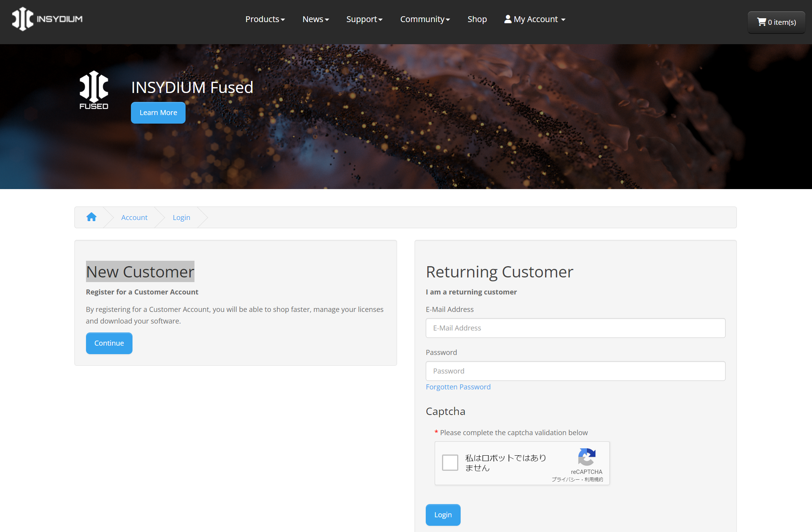
Task: Open the 0 item(s) cart button
Action: point(776,22)
